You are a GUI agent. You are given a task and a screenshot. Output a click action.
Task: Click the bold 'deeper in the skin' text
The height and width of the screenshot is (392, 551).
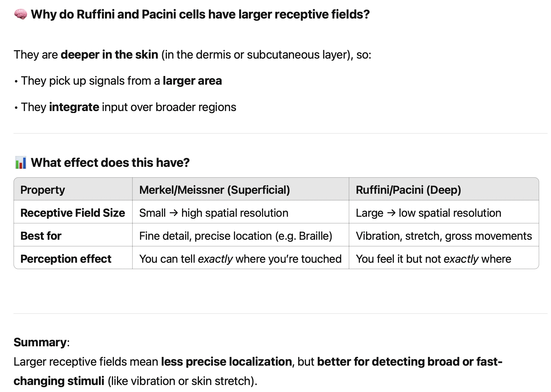click(109, 55)
